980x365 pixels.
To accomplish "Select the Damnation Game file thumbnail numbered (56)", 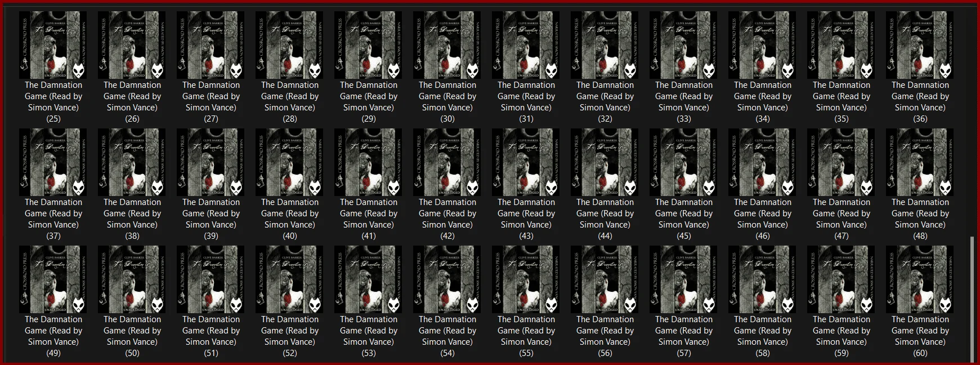I will (x=605, y=279).
